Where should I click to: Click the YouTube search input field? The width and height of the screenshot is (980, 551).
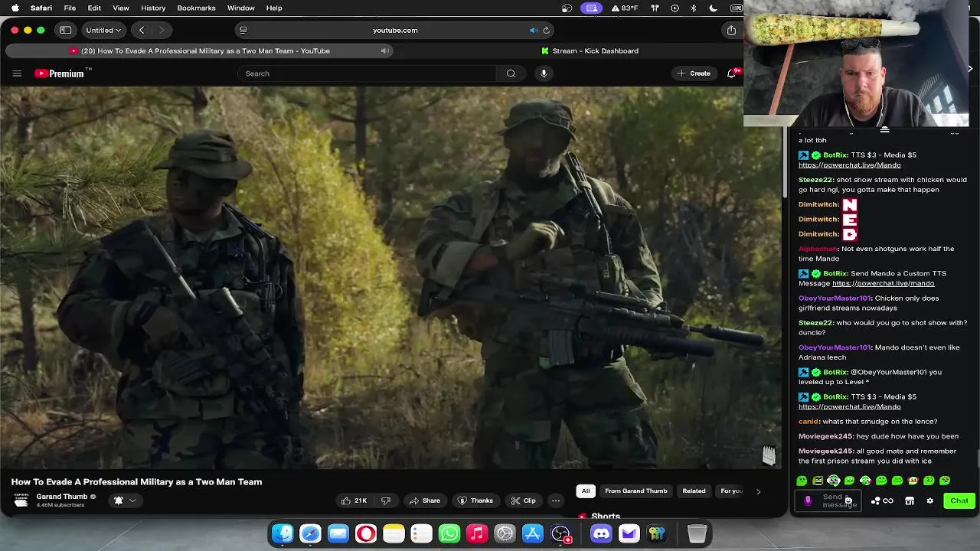click(x=367, y=73)
